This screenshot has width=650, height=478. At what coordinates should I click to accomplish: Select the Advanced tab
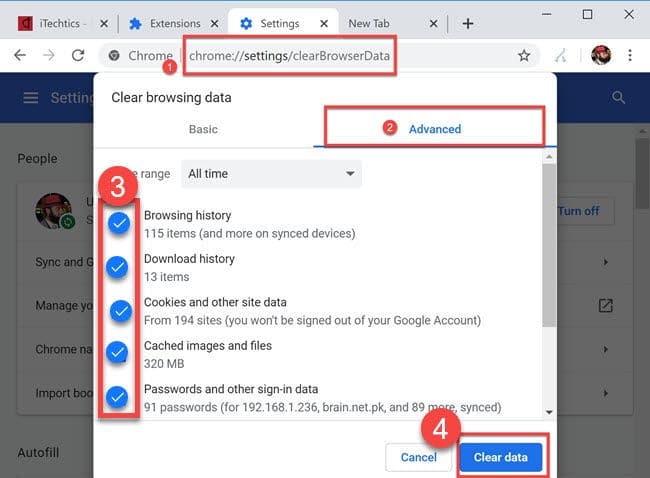pyautogui.click(x=435, y=129)
